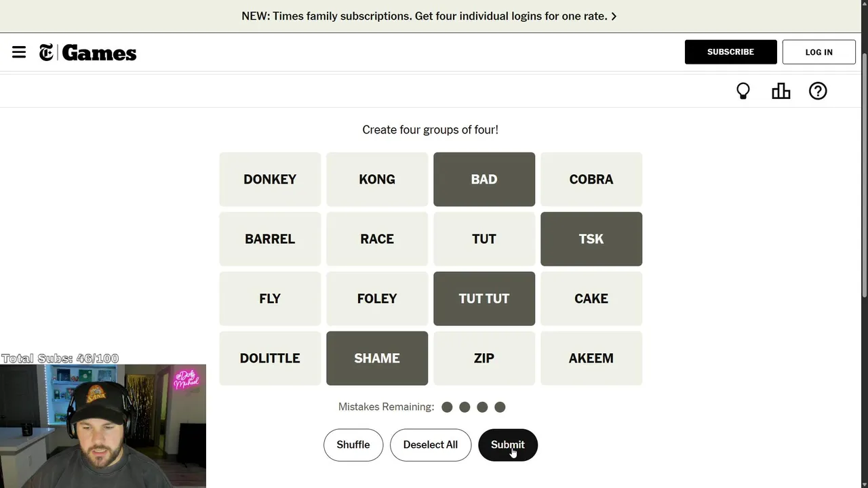The image size is (868, 488).
Task: Select the TUT word tile
Action: (x=484, y=239)
